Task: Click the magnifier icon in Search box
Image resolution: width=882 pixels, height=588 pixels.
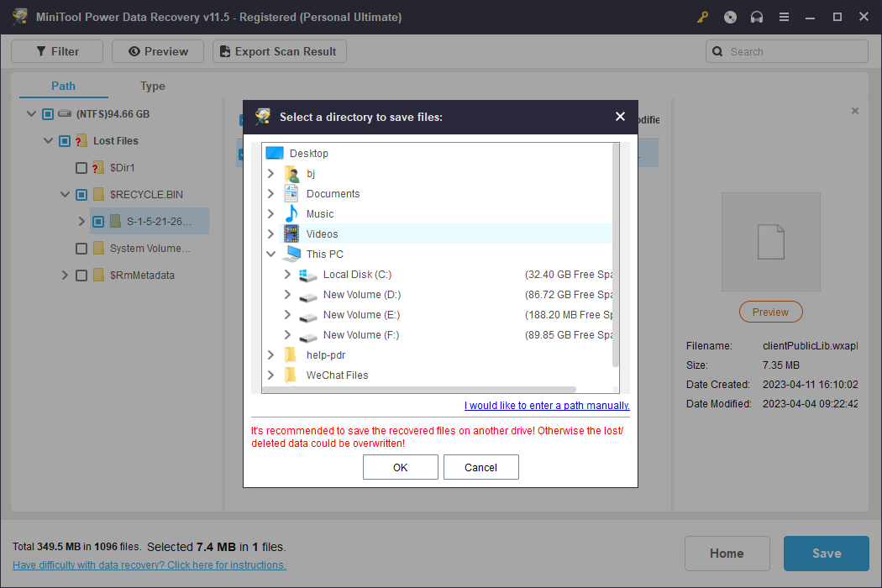Action: [717, 51]
